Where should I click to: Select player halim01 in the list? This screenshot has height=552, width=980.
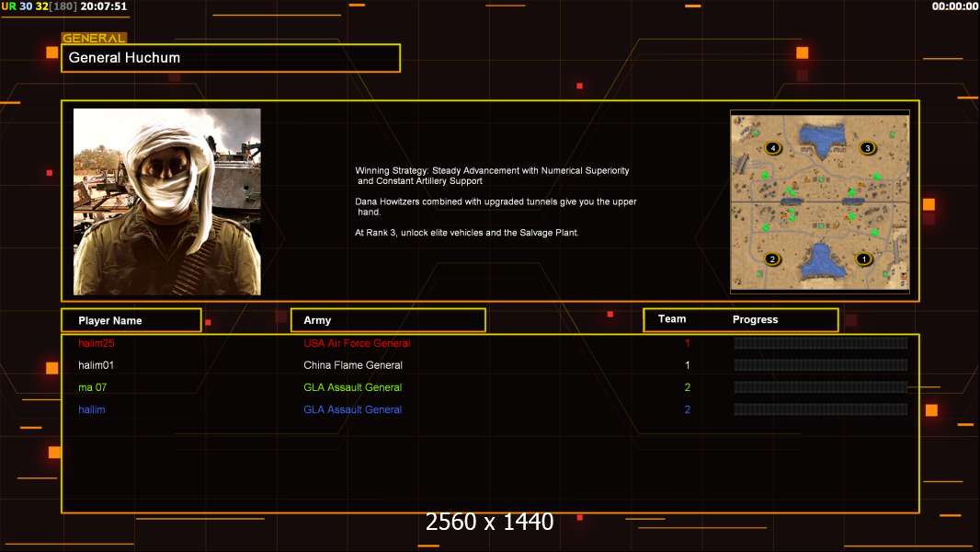point(96,365)
